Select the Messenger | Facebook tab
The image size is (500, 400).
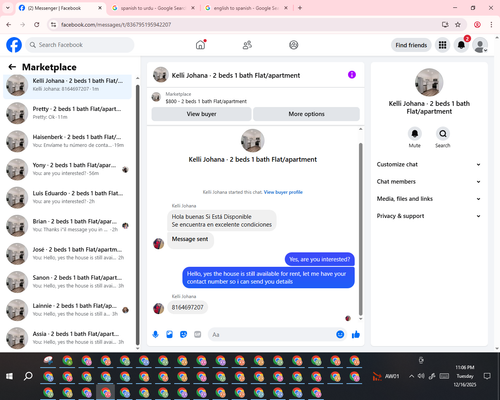[60, 8]
